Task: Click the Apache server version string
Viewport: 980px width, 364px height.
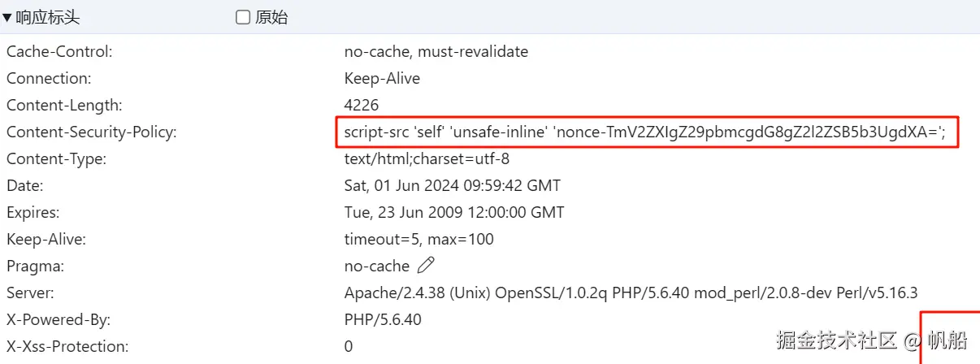Action: pos(631,292)
